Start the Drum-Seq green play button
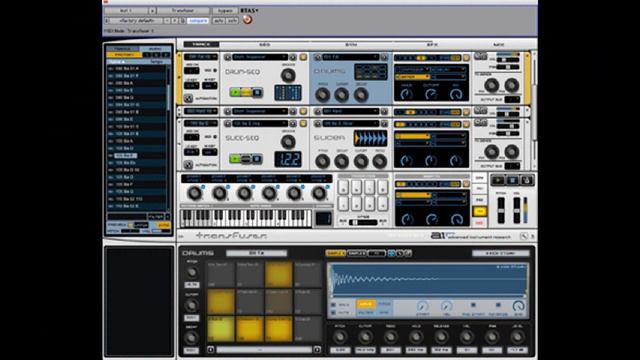 pyautogui.click(x=235, y=93)
